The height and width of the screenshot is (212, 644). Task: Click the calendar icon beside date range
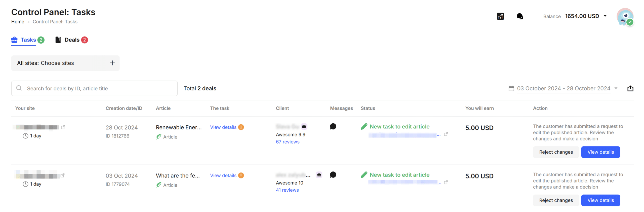(x=512, y=88)
